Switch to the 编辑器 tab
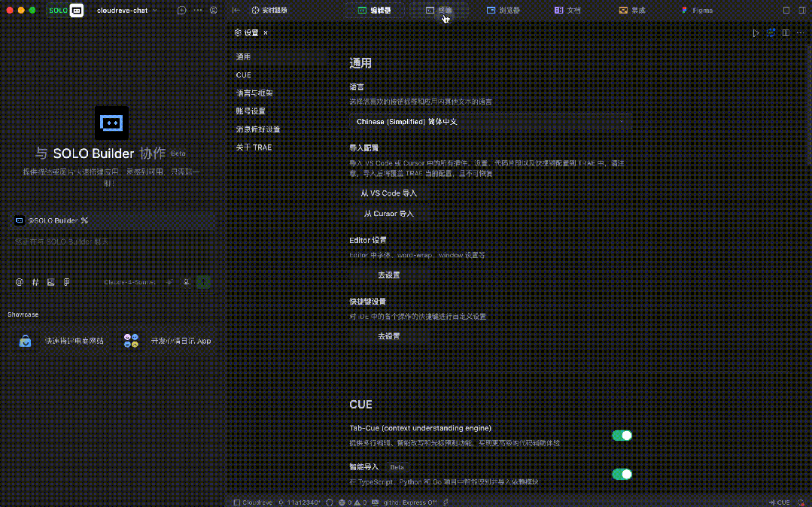The image size is (812, 507). [x=375, y=11]
